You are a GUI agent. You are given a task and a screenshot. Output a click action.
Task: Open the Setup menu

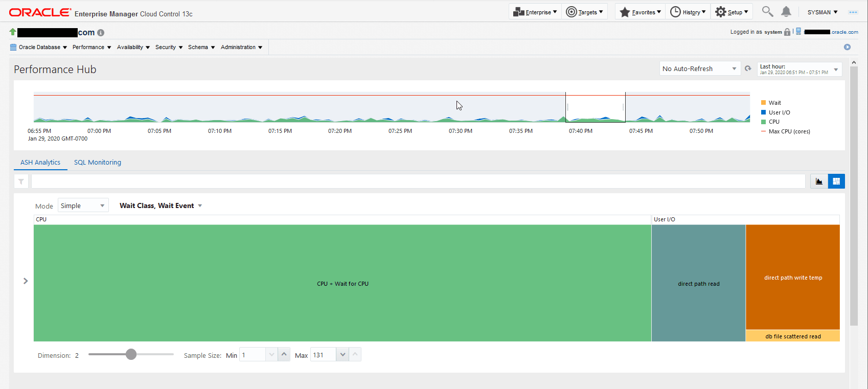tap(732, 12)
